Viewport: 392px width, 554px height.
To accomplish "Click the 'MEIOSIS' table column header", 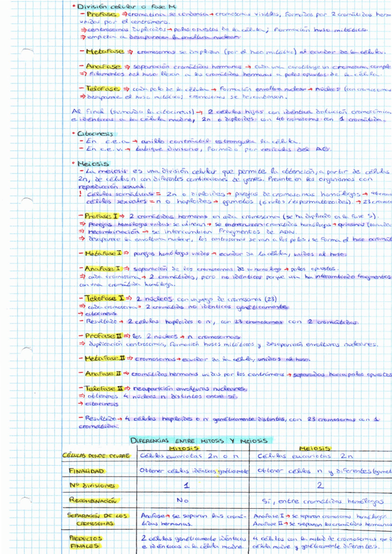I will pos(315,448).
